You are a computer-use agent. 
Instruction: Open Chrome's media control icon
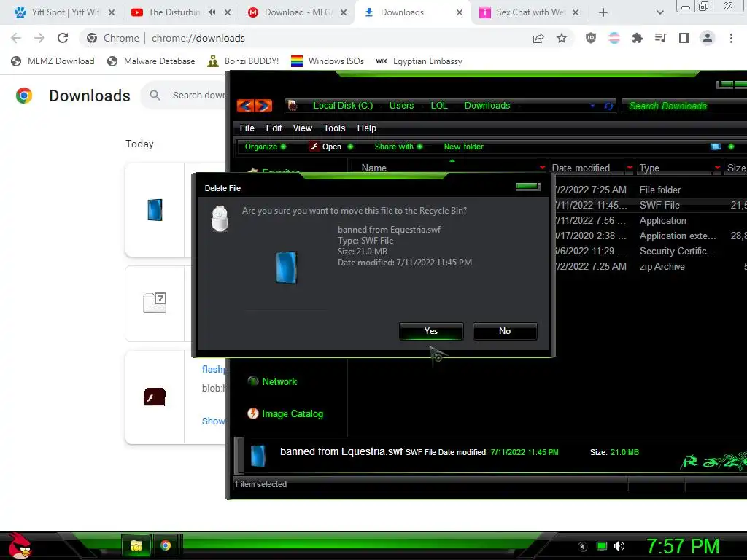[661, 38]
